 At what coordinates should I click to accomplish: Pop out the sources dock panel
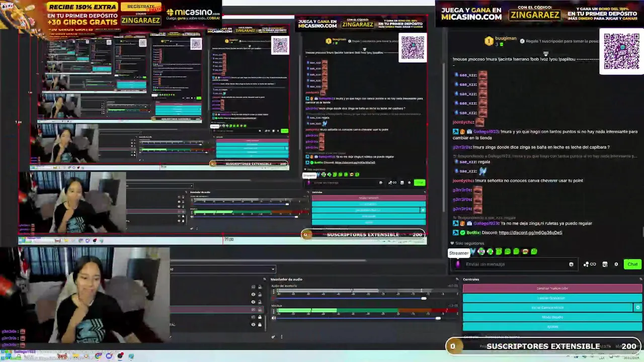[x=265, y=279]
